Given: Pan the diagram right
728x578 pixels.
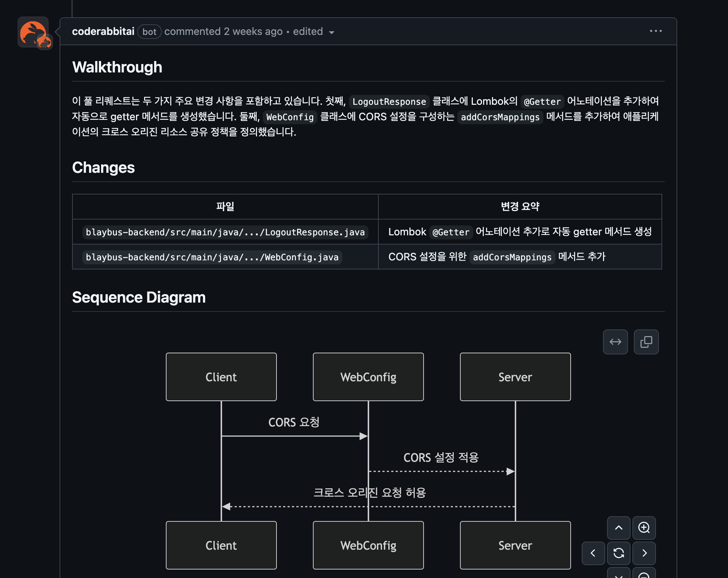Looking at the screenshot, I should (x=644, y=553).
